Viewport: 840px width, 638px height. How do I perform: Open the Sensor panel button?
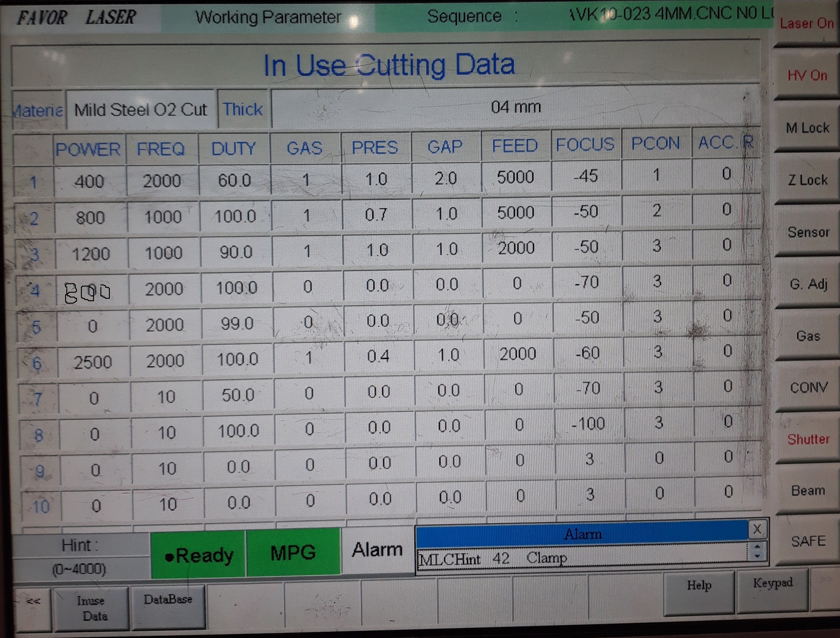808,232
